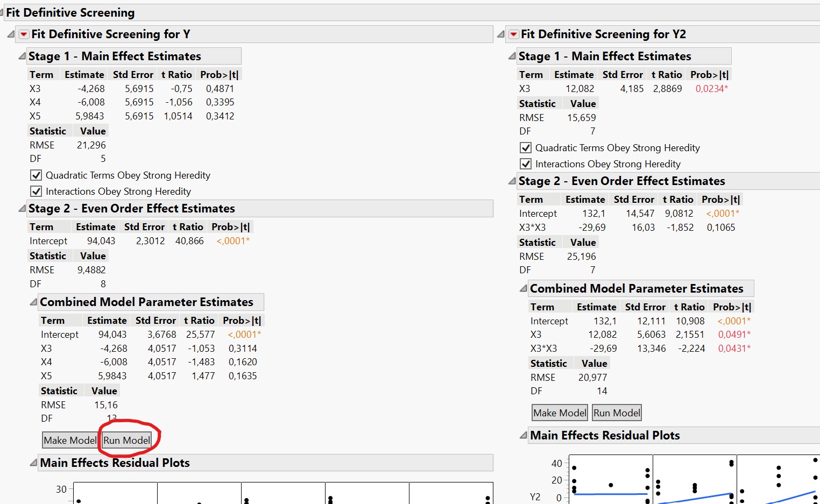Viewport: 820px width, 504px height.
Task: Select the significant 0,0234 p-value for X3
Action: (x=711, y=88)
